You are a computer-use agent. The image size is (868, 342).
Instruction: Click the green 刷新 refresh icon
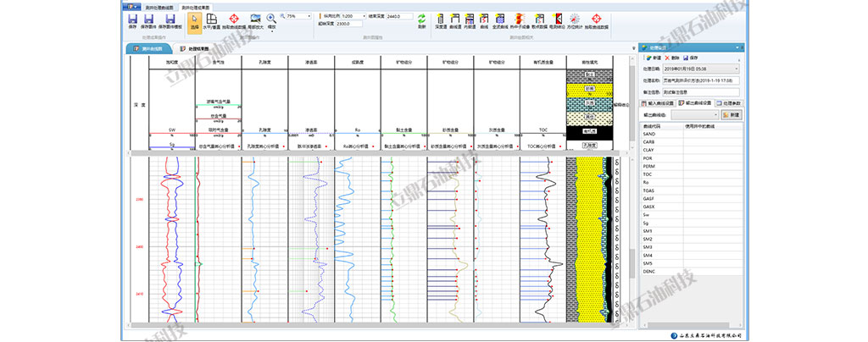click(x=422, y=20)
